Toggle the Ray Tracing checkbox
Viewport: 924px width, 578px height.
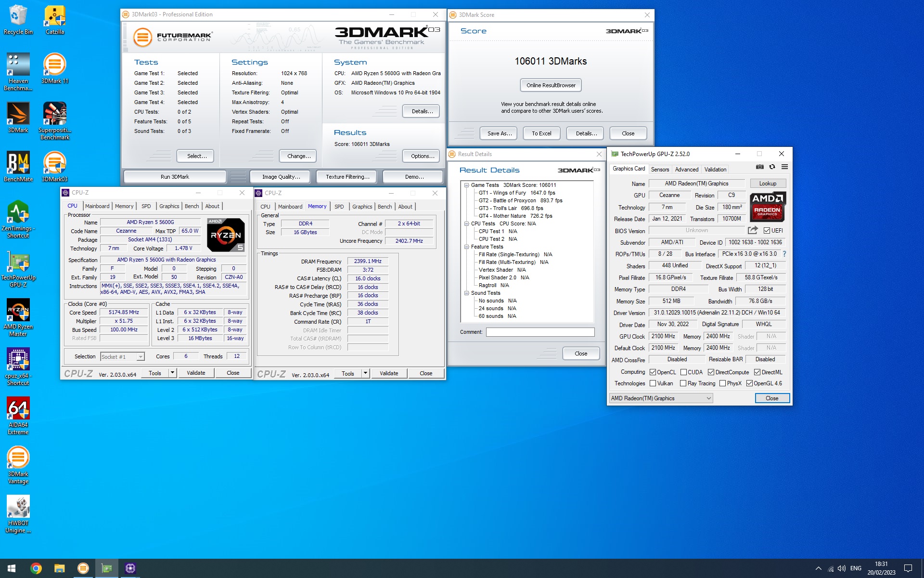click(x=683, y=383)
